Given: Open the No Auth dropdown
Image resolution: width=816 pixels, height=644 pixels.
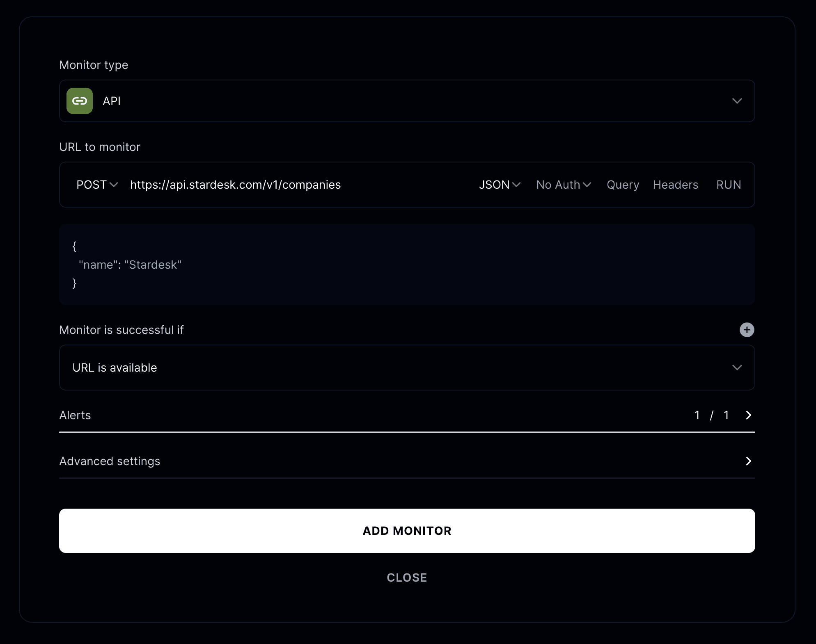Looking at the screenshot, I should [563, 185].
